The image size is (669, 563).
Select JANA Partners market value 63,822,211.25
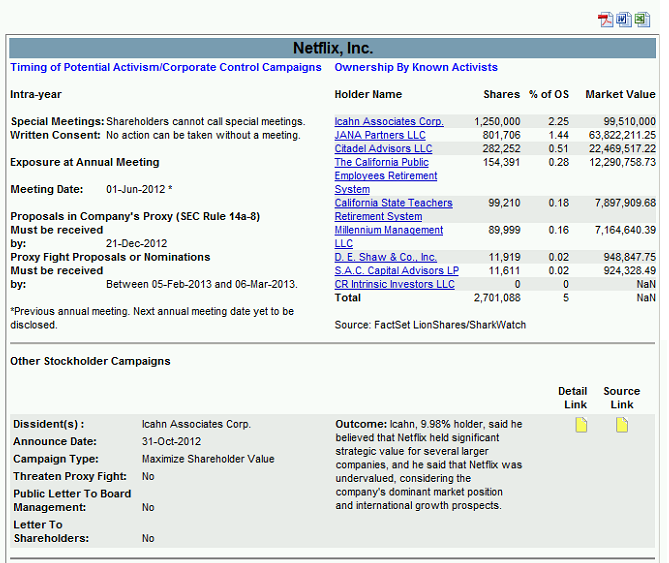click(x=622, y=135)
